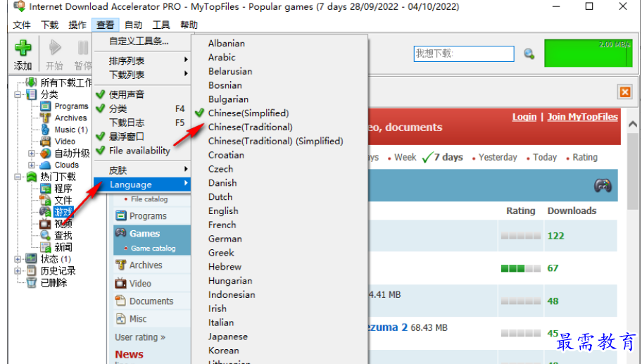This screenshot has width=642, height=364.
Task: Open the 工具 menu
Action: tap(161, 25)
